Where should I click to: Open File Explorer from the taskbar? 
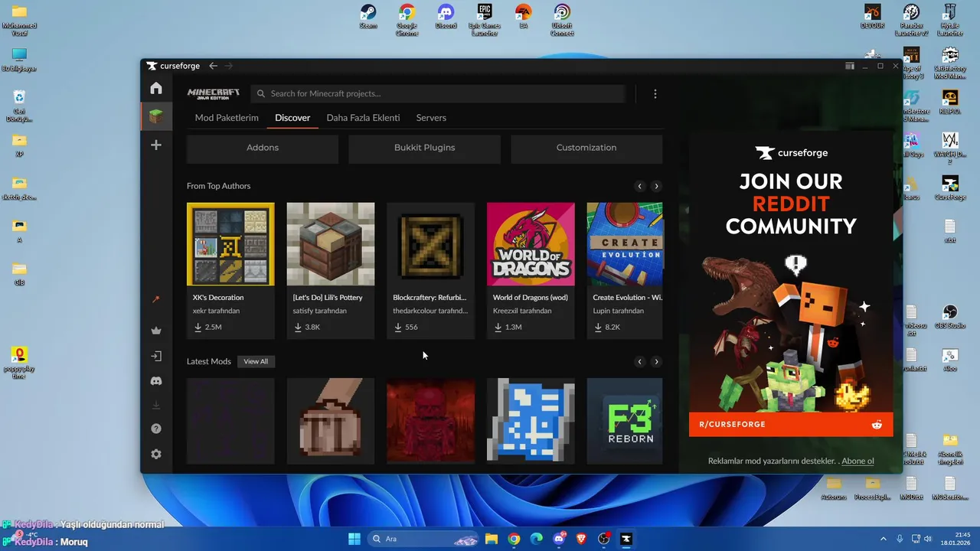[492, 539]
